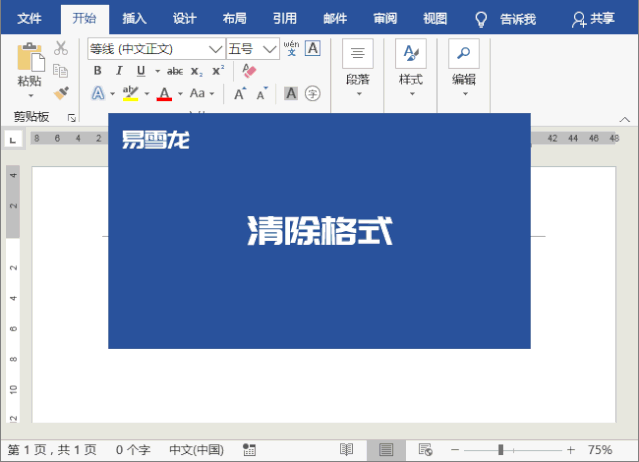Screen dimensions: 639x462
Task: Expand the highlight color dropdown arrow
Action: [147, 94]
